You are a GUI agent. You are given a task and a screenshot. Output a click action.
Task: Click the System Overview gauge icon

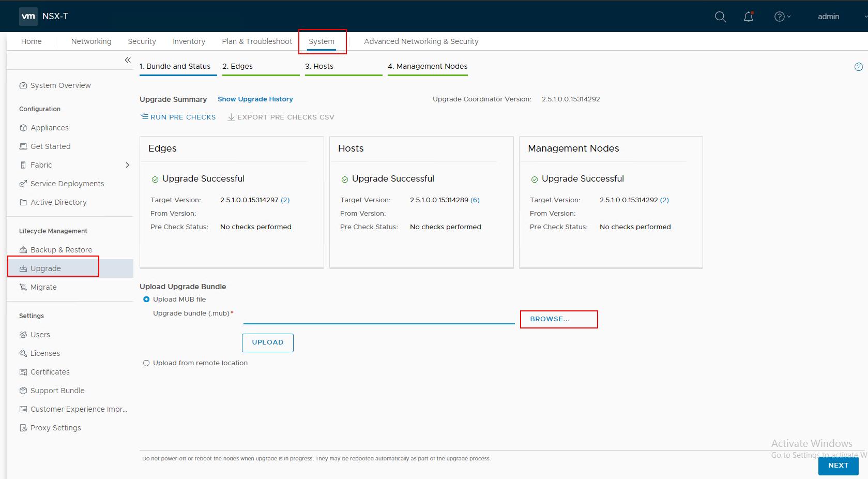(23, 85)
